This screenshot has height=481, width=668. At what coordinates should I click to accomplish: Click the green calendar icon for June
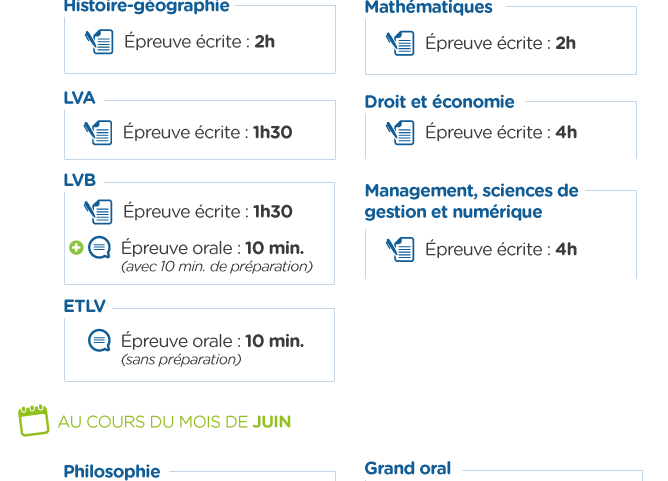(34, 421)
